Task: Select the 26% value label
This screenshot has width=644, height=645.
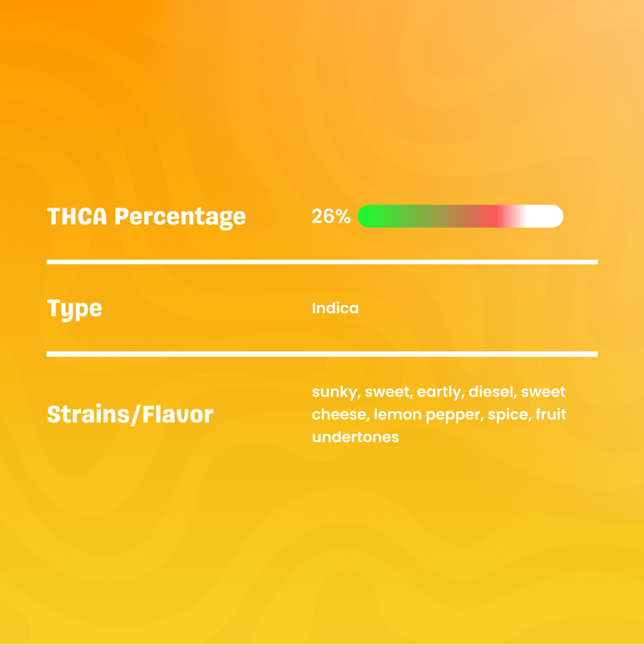Action: point(331,216)
